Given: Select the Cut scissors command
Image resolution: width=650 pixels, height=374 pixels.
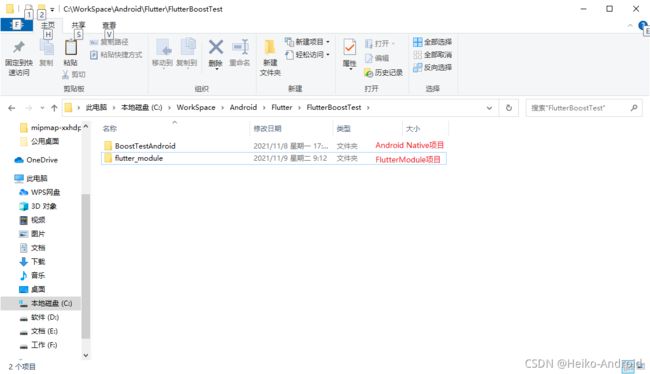Looking at the screenshot, I should click(74, 75).
